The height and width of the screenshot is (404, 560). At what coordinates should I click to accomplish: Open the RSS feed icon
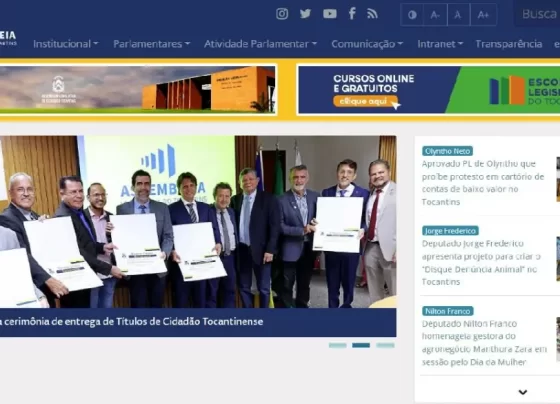pos(372,14)
